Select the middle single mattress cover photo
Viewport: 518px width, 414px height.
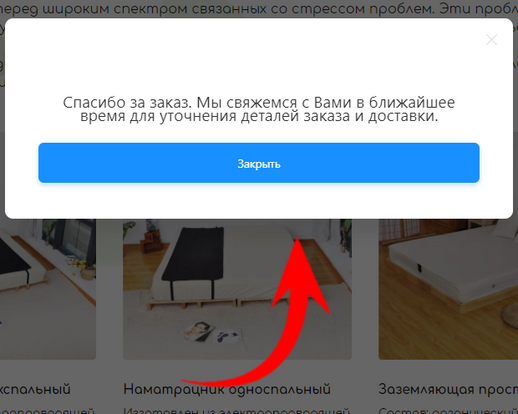point(237,289)
